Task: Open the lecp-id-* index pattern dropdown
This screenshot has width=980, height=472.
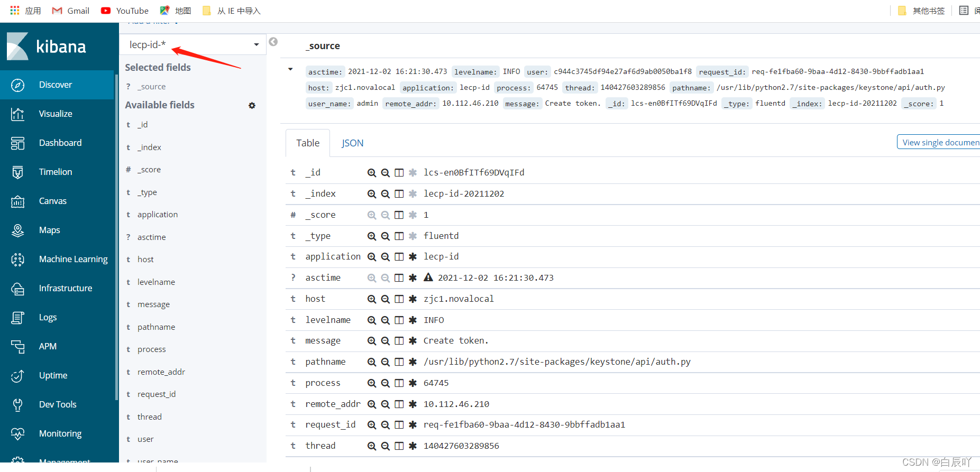Action: [x=193, y=44]
